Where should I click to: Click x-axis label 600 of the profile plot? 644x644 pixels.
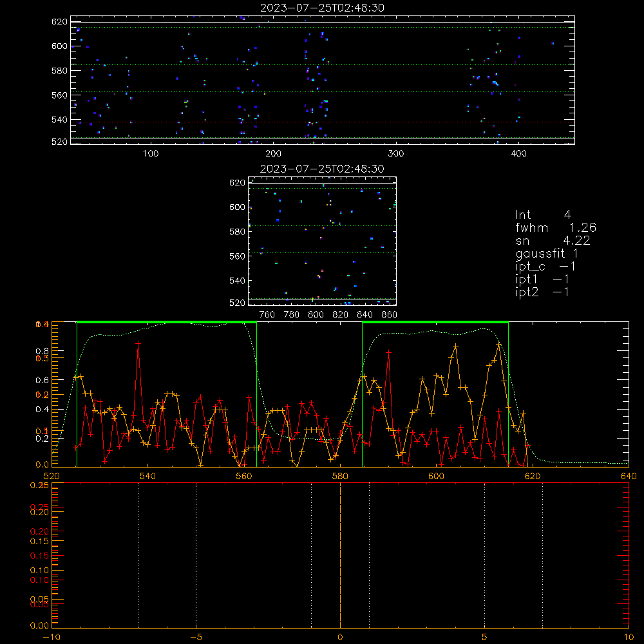tap(436, 476)
